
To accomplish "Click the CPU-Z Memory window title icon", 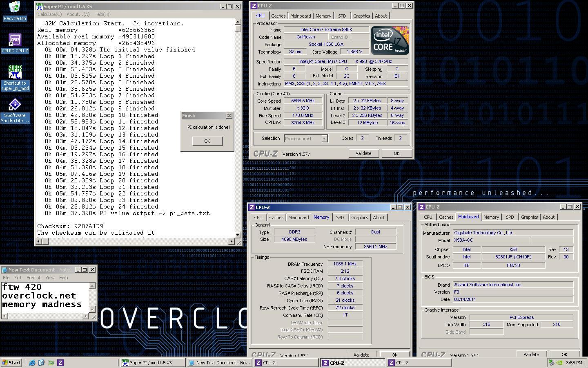I will click(252, 207).
